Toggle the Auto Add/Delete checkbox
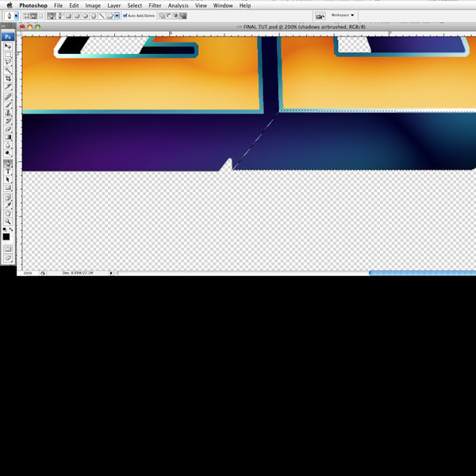The width and height of the screenshot is (476, 476). click(x=125, y=16)
